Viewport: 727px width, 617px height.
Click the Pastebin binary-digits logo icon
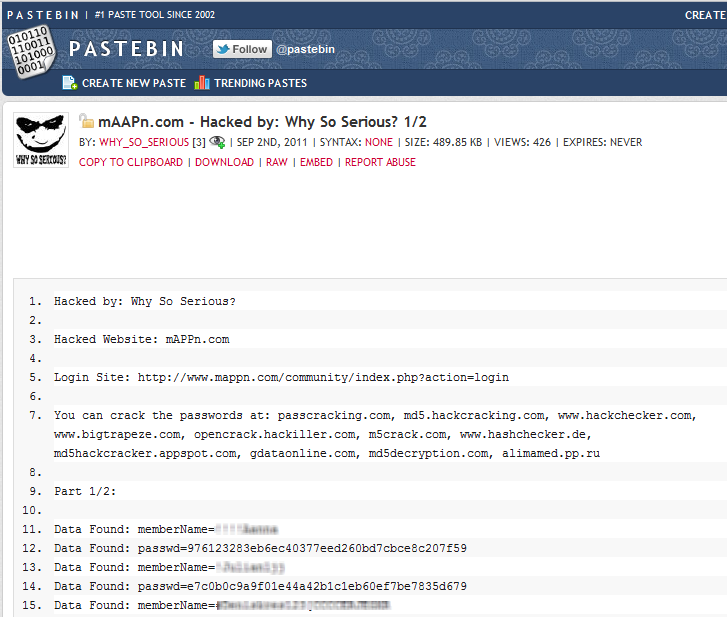point(32,51)
